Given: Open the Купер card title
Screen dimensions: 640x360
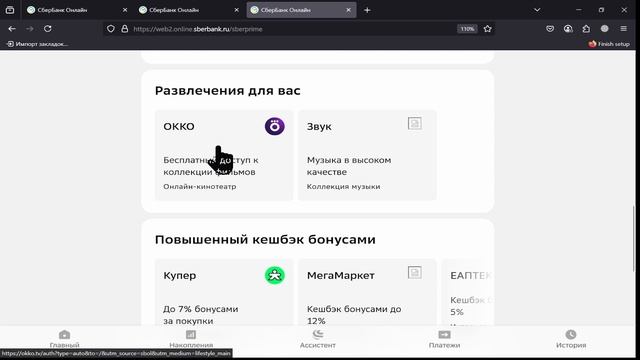Looking at the screenshot, I should point(180,276).
